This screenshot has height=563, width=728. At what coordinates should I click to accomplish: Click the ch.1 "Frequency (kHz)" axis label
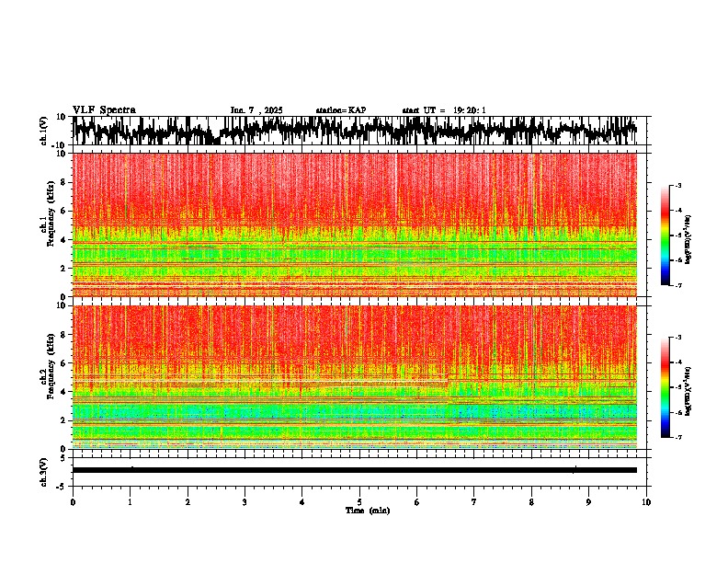pos(51,213)
